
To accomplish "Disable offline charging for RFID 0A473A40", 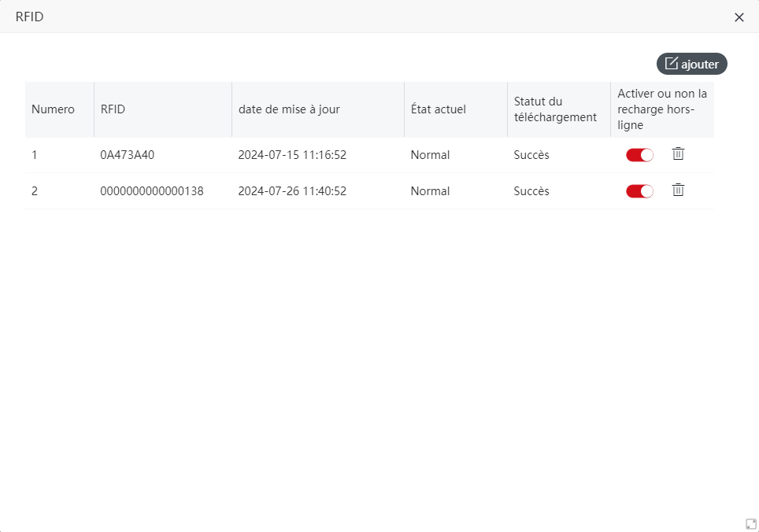I will pyautogui.click(x=639, y=155).
